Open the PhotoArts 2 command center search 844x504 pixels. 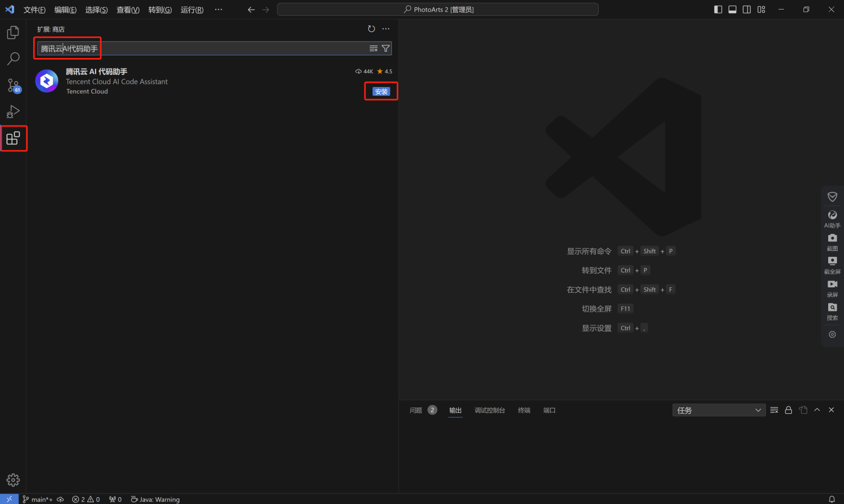coord(438,9)
